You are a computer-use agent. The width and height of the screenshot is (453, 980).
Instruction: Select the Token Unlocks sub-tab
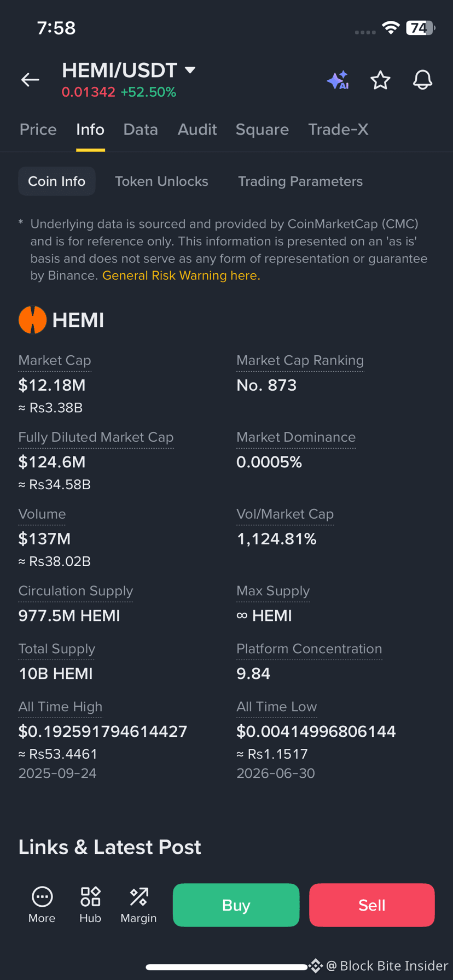tap(161, 181)
